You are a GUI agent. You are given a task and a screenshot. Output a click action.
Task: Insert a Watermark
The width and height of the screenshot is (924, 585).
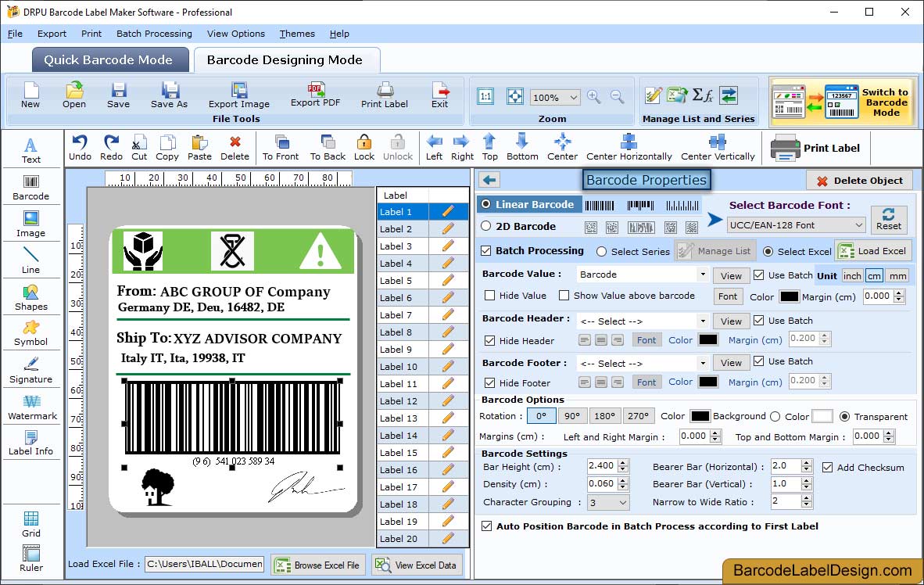(x=32, y=407)
